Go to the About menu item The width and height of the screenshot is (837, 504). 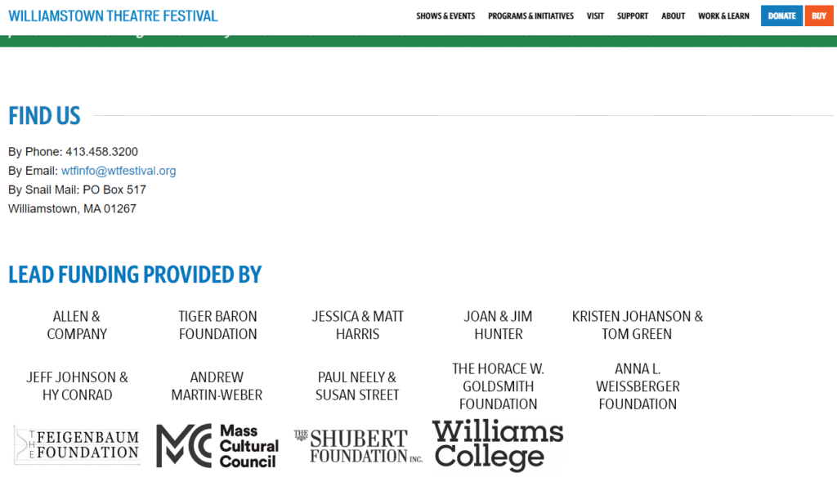[x=674, y=16]
